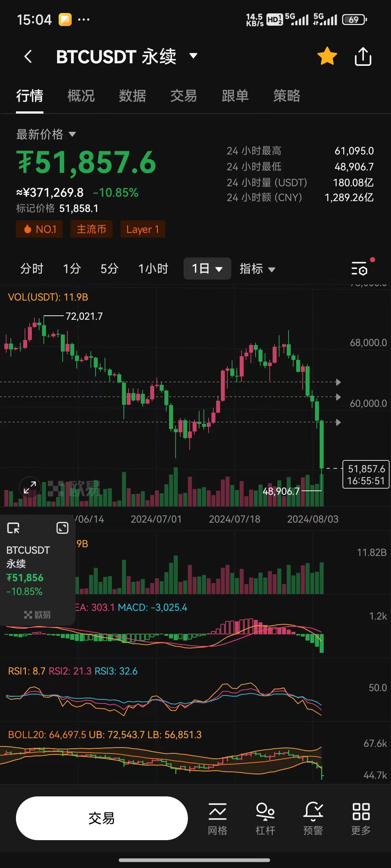The width and height of the screenshot is (391, 868).
Task: Go to the 交易 tab
Action: 184,96
